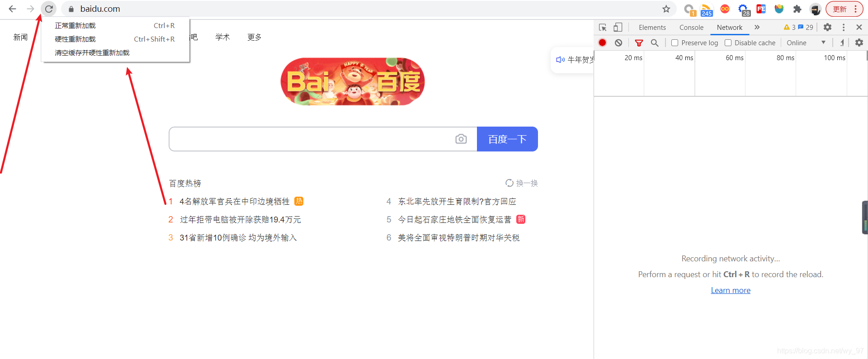Expand more DevTools tabs chevron
The image size is (868, 359).
click(x=757, y=28)
